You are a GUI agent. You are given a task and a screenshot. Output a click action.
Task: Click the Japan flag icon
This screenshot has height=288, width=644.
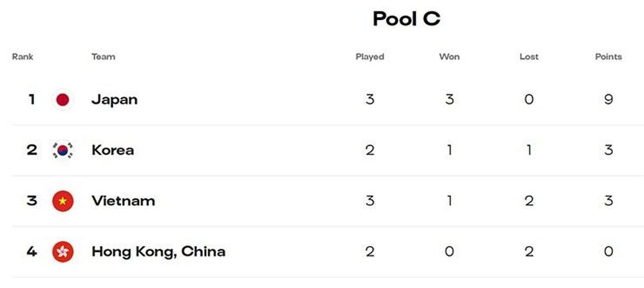[x=63, y=99]
